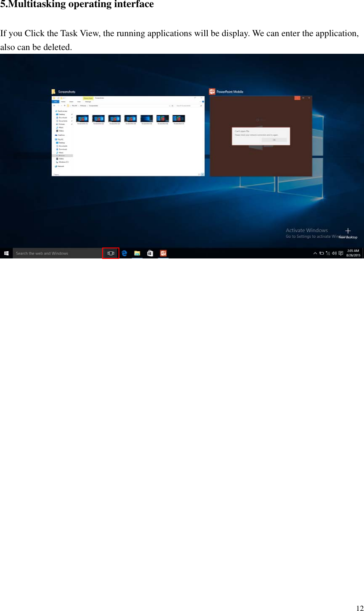Open File Explorer from the taskbar
This screenshot has width=364, height=611.
coord(137,253)
